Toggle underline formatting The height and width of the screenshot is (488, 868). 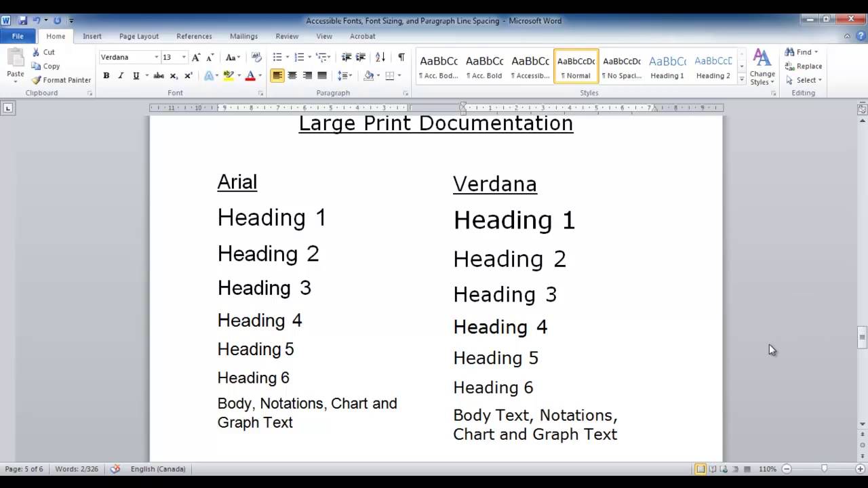(x=136, y=76)
